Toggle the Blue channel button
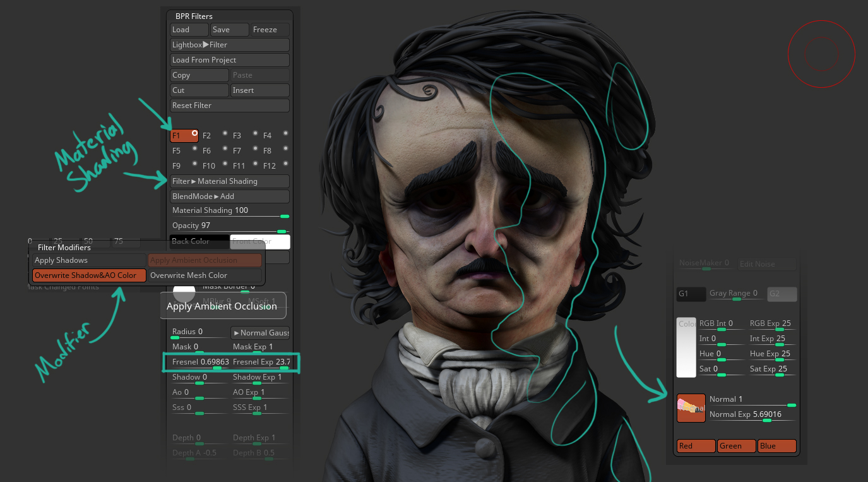Image resolution: width=868 pixels, height=482 pixels. (x=777, y=446)
